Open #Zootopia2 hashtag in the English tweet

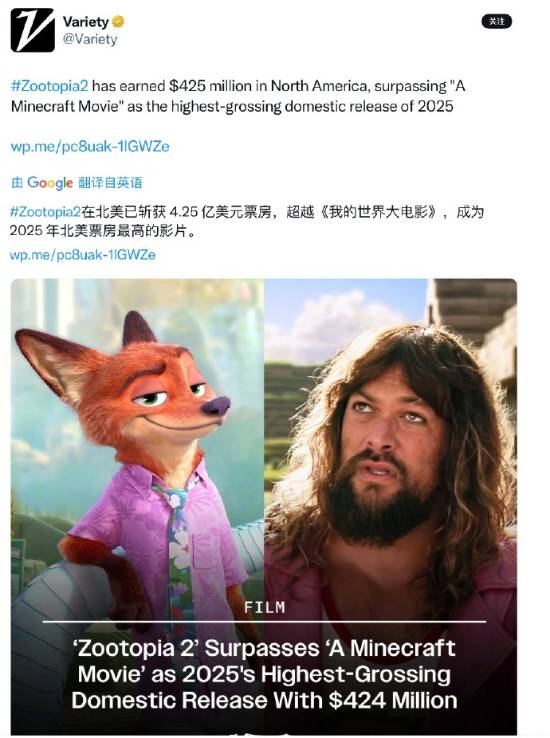(x=49, y=86)
